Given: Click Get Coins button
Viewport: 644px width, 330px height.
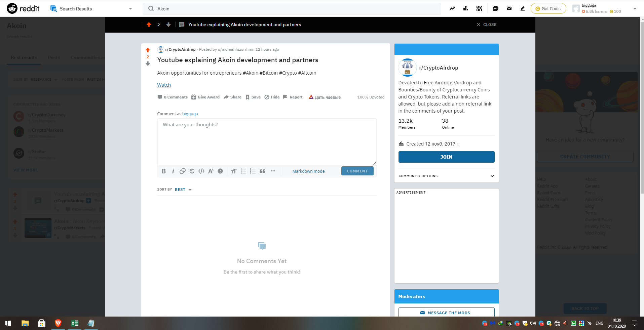Looking at the screenshot, I should coord(548,8).
